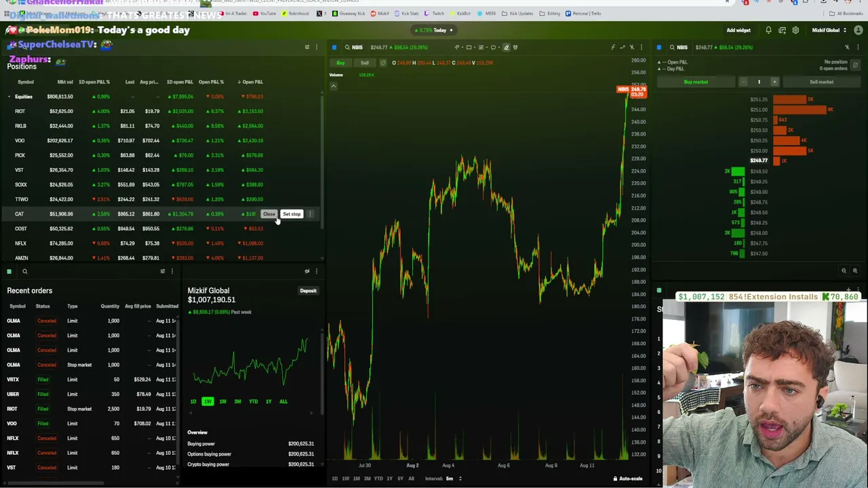Screen dimensions: 868x488
Task: Click Set stop on the CAT position
Action: (x=292, y=214)
